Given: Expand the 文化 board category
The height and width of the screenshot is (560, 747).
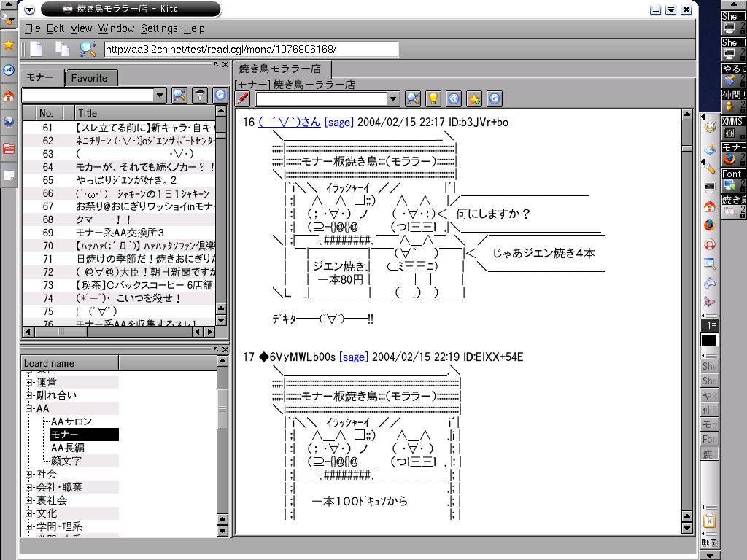Looking at the screenshot, I should click(28, 514).
